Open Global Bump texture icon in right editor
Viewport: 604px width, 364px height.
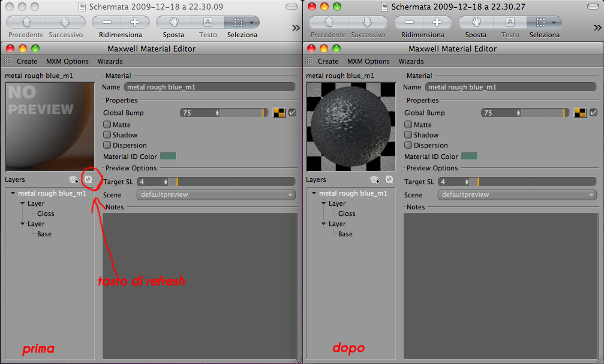[x=580, y=113]
